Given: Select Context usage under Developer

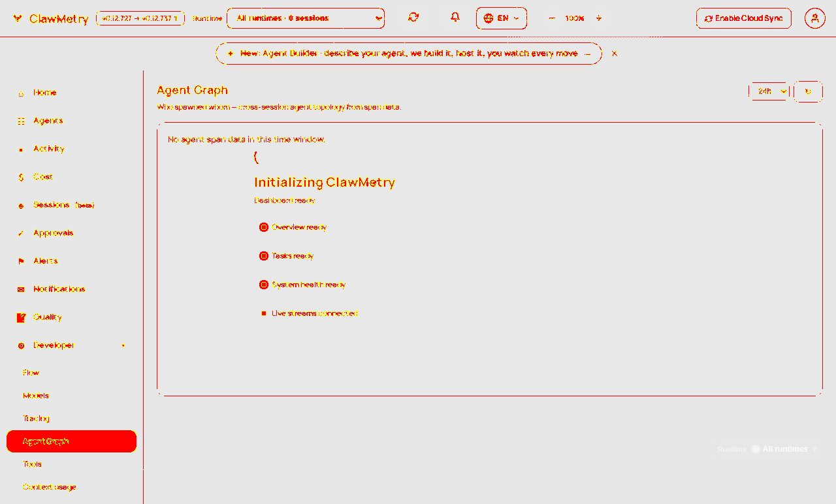Looking at the screenshot, I should coord(71,487).
